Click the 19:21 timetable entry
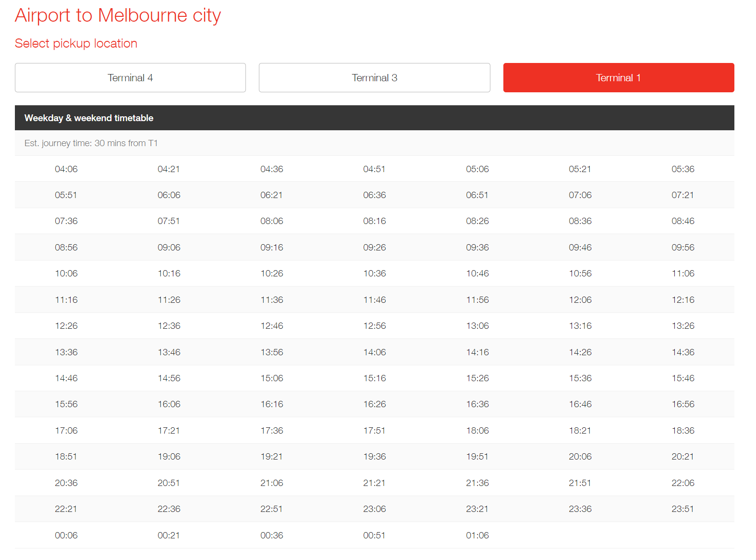This screenshot has width=756, height=560. [271, 457]
